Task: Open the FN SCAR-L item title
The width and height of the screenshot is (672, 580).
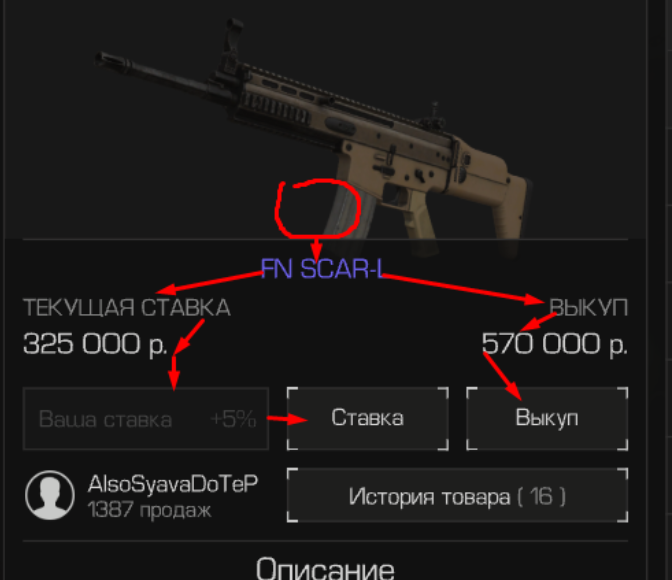Action: click(x=322, y=269)
